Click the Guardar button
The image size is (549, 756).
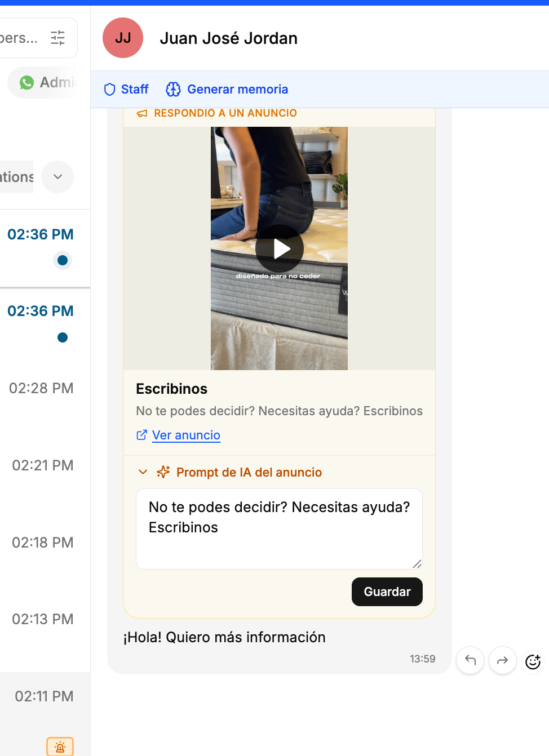coord(387,592)
